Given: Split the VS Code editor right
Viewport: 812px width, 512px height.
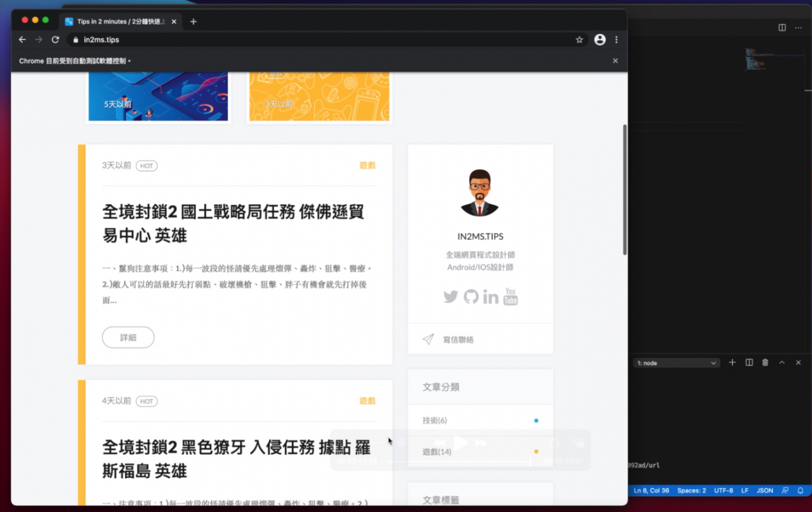Looking at the screenshot, I should click(782, 27).
